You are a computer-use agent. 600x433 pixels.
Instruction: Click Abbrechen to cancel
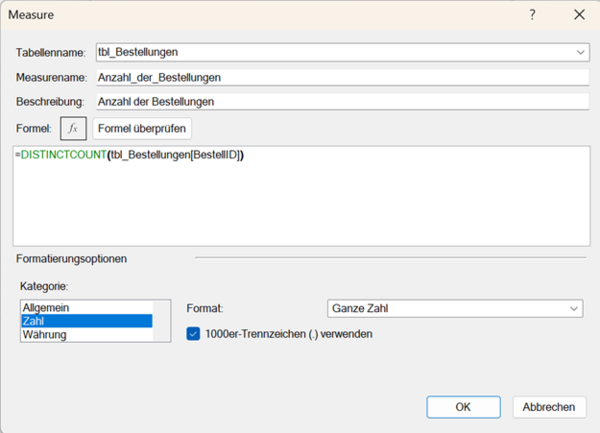[x=548, y=407]
